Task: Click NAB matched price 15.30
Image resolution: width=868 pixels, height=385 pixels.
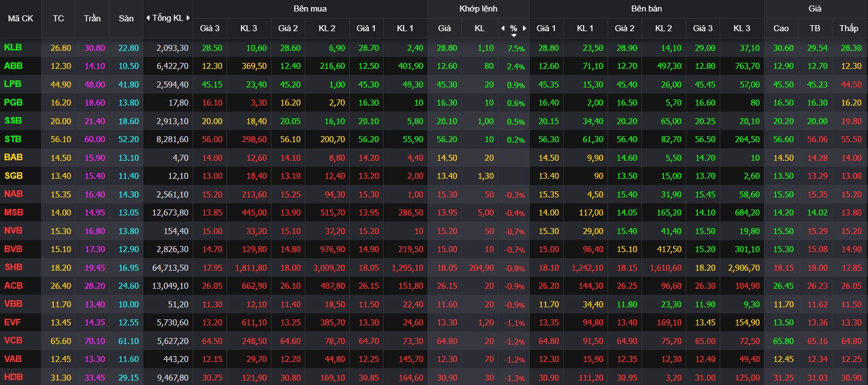Action: pyautogui.click(x=447, y=195)
